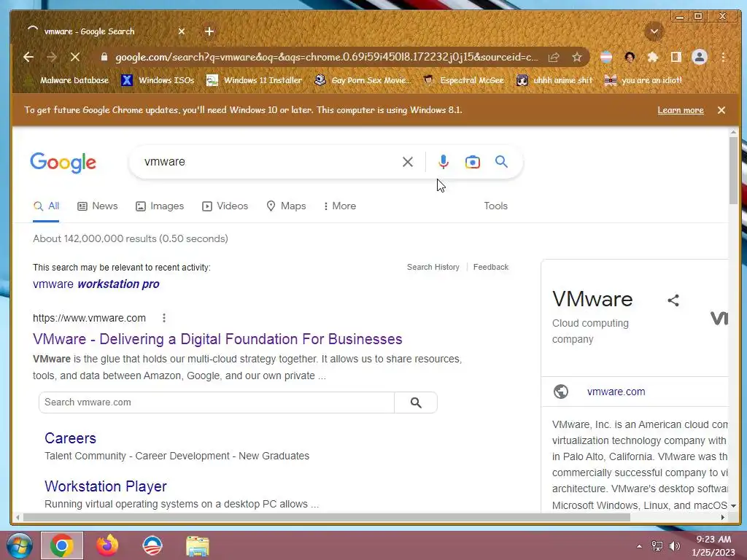Clear the search query with X
Screen dimensions: 747x560
point(407,162)
